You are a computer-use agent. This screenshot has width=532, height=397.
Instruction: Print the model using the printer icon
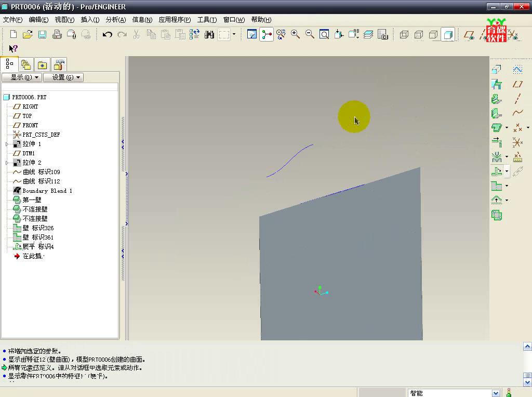click(57, 34)
